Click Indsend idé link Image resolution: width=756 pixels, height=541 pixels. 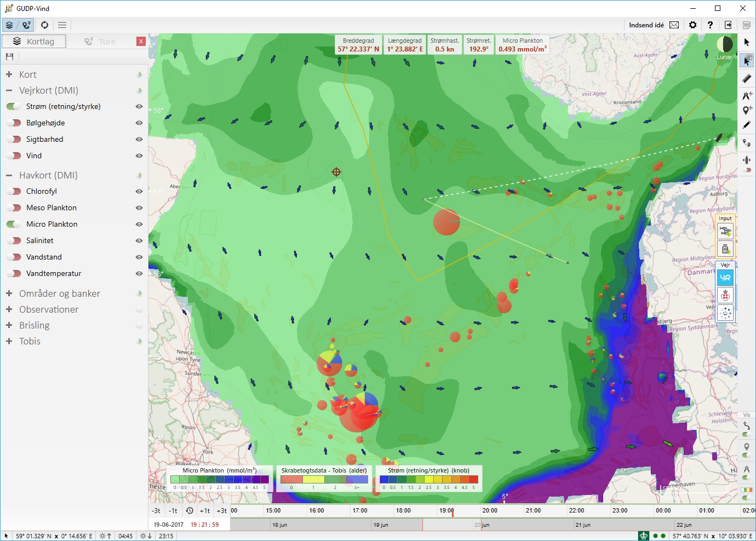[x=646, y=25]
